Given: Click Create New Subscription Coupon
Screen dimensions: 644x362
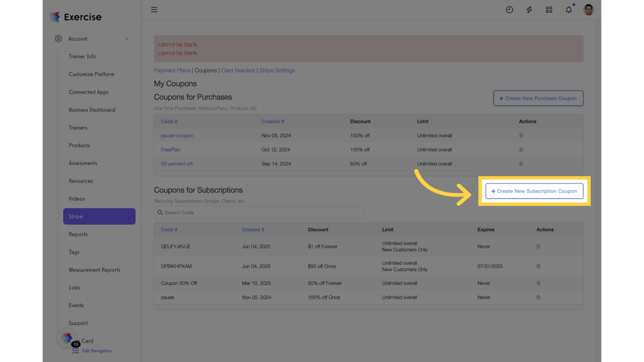Looking at the screenshot, I should [534, 191].
